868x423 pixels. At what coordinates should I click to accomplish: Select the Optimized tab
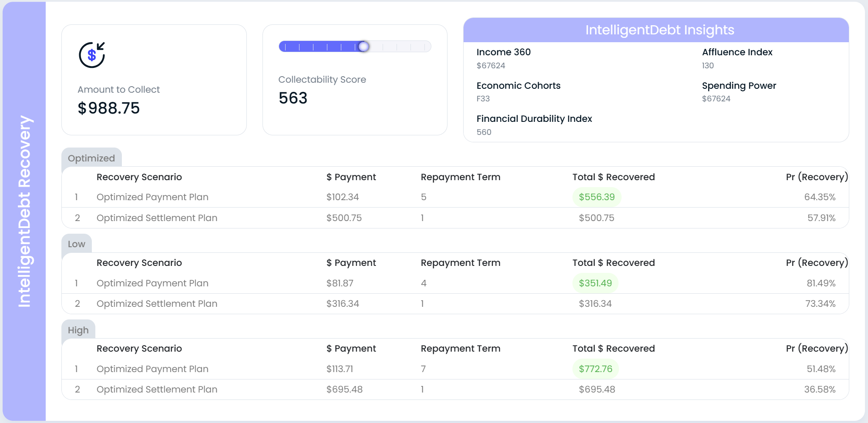pyautogui.click(x=91, y=158)
